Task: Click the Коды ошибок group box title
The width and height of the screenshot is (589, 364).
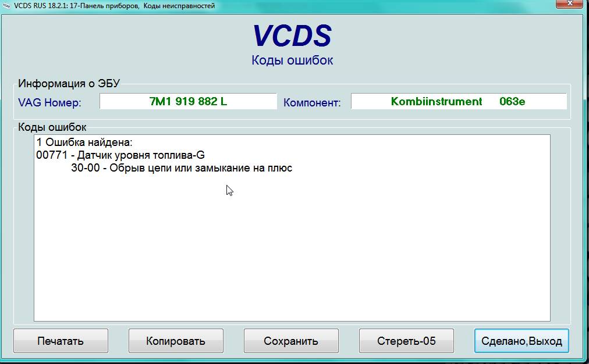Action: tap(52, 127)
